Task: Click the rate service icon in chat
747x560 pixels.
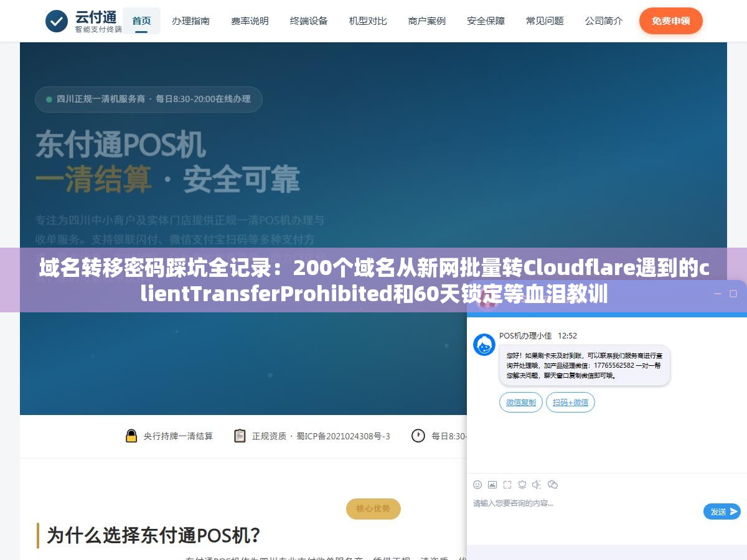Action: click(522, 485)
